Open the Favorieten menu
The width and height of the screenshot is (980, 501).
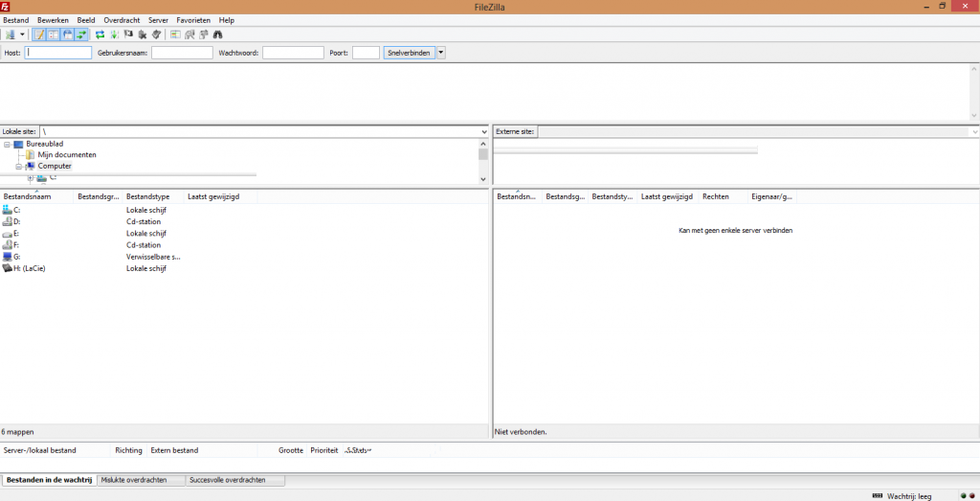click(193, 20)
